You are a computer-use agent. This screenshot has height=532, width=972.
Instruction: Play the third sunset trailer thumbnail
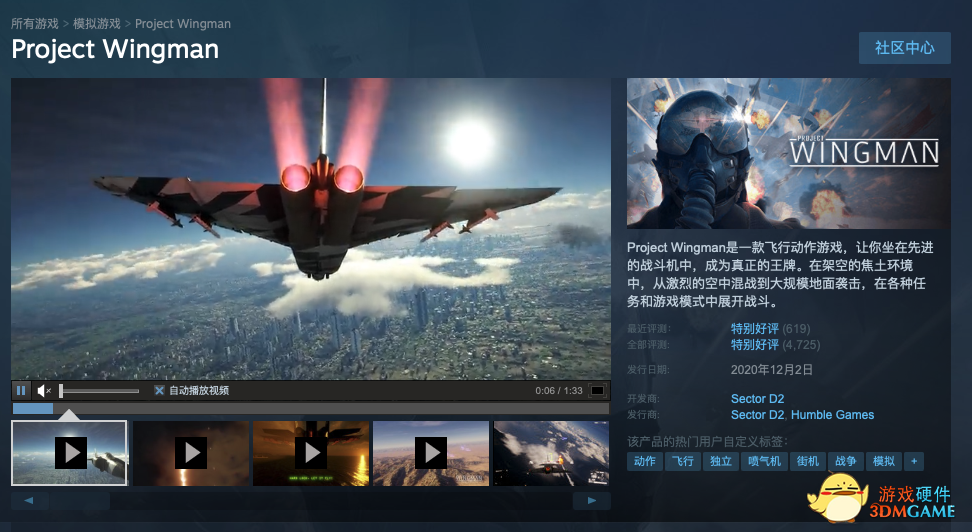click(311, 453)
